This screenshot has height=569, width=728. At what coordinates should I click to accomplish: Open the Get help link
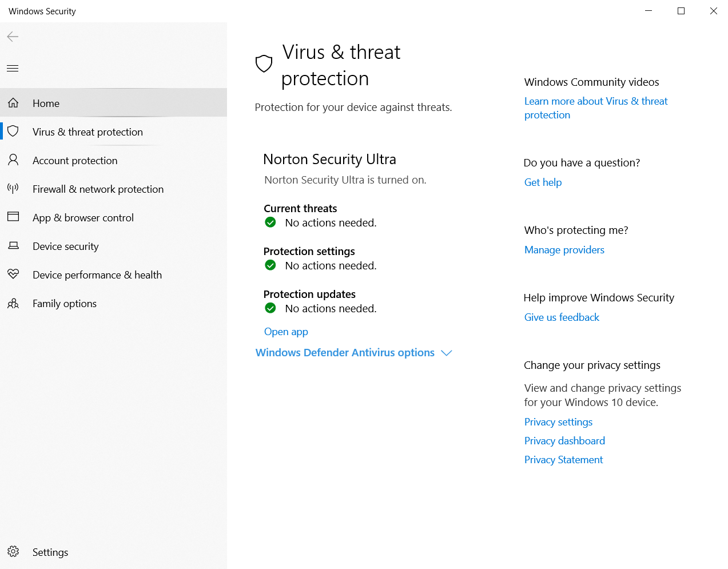coord(543,182)
